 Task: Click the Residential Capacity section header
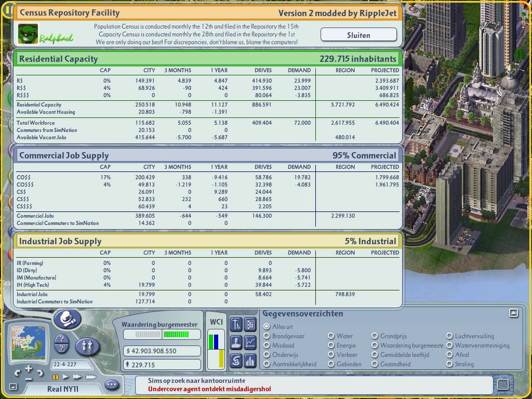pyautogui.click(x=208, y=59)
